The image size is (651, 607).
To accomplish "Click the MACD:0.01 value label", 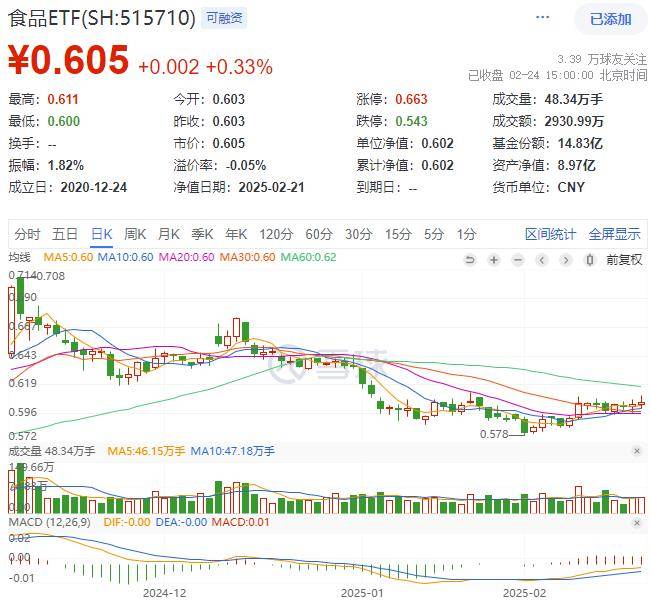I will pos(240,522).
